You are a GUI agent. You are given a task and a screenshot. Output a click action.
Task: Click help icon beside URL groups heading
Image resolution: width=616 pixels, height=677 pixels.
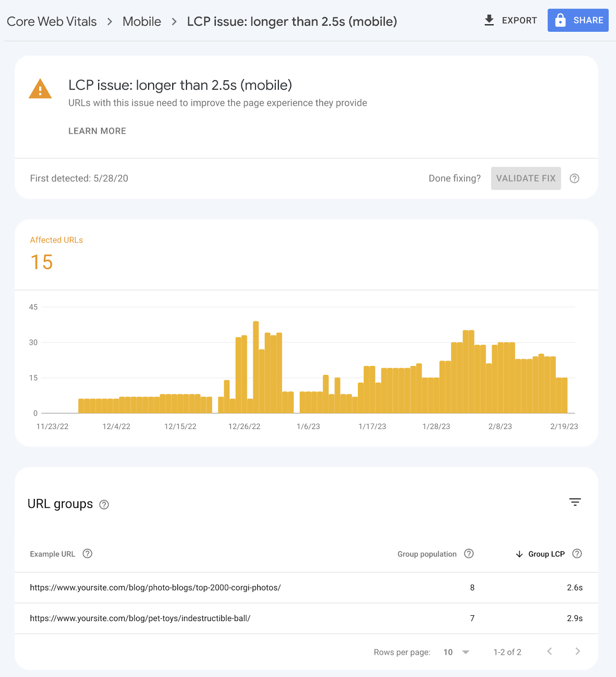(104, 504)
